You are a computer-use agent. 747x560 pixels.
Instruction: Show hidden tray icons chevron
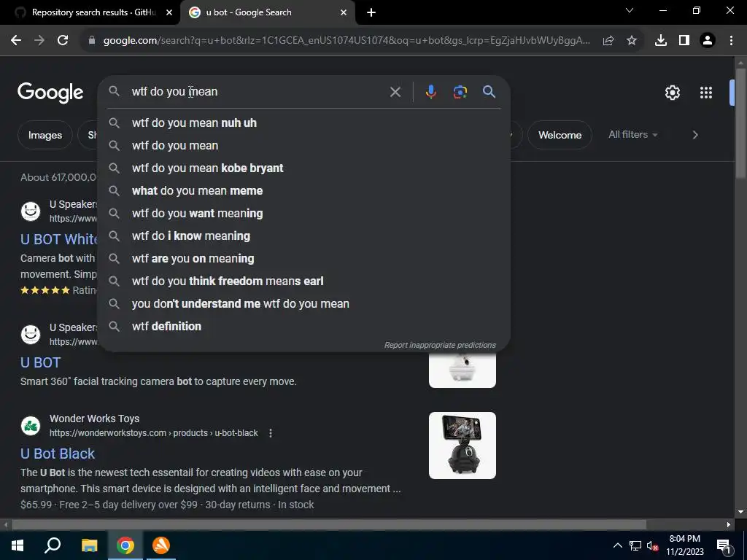click(x=617, y=545)
